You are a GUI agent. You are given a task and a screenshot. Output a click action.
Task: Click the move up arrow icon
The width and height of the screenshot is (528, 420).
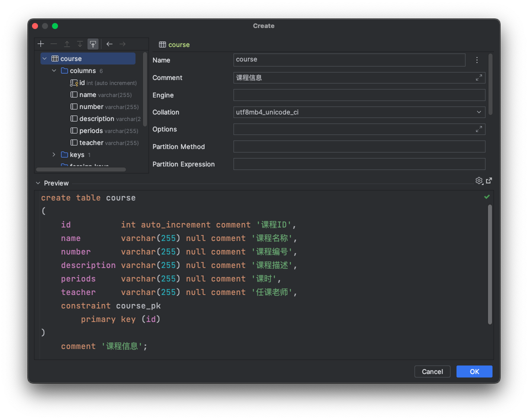point(66,44)
